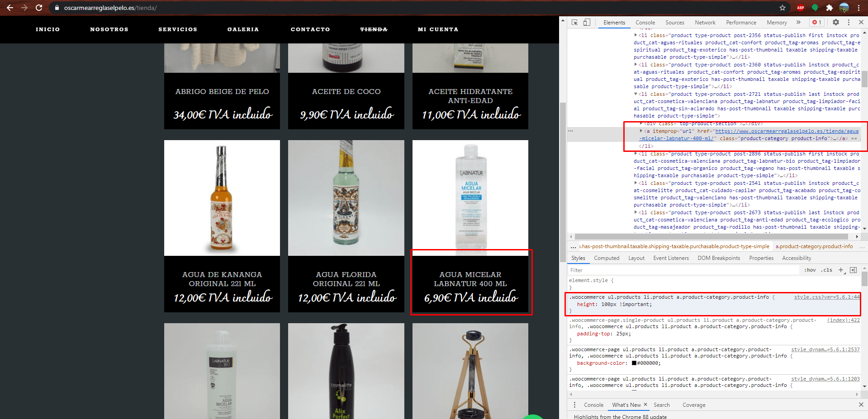This screenshot has width=868, height=419.
Task: Open NOSOTROS in site navigation
Action: click(x=109, y=29)
